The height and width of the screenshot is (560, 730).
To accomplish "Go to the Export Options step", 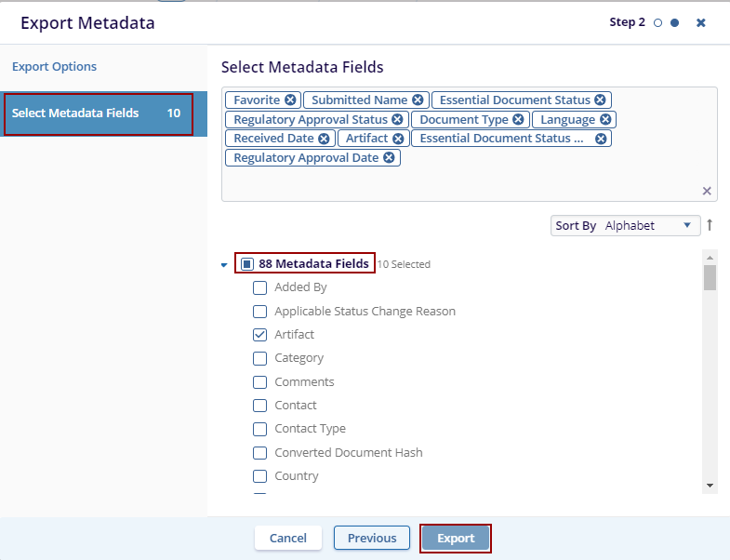I will tap(54, 67).
